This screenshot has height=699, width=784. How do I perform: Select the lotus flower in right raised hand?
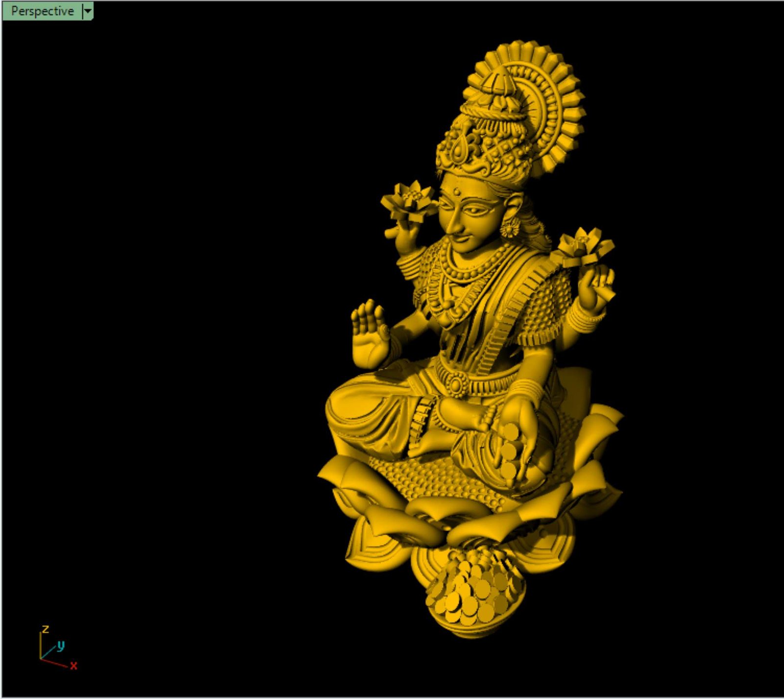[582, 247]
